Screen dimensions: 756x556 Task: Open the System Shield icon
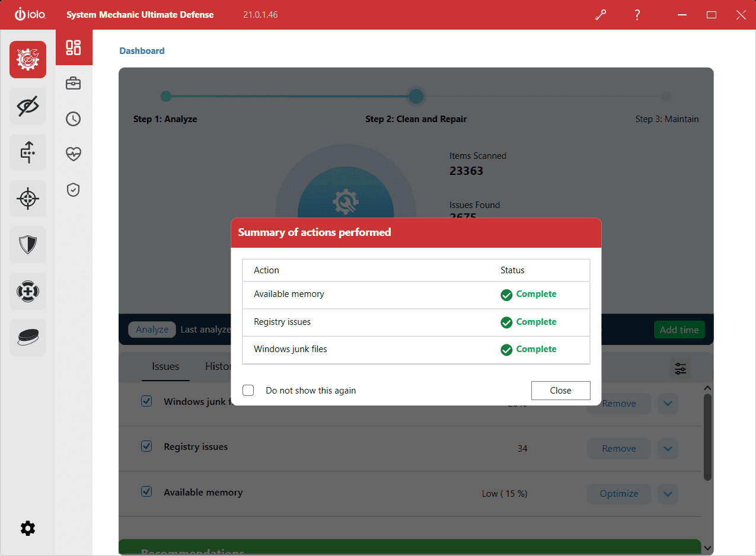pos(28,244)
